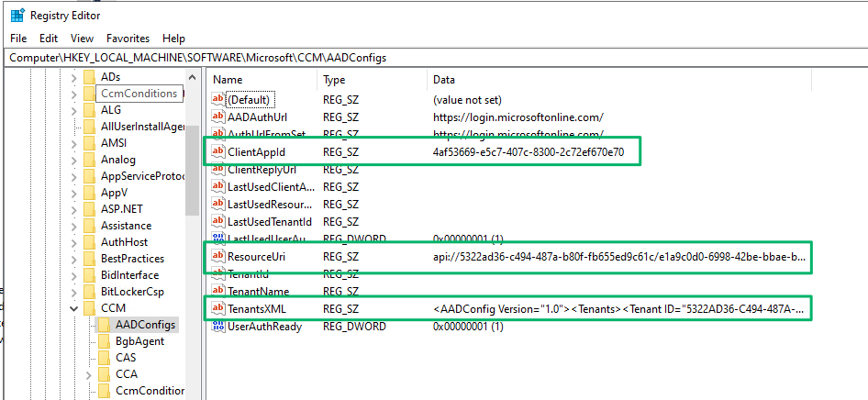The image size is (868, 400).
Task: Click the ClientAppId string value icon
Action: pos(218,152)
